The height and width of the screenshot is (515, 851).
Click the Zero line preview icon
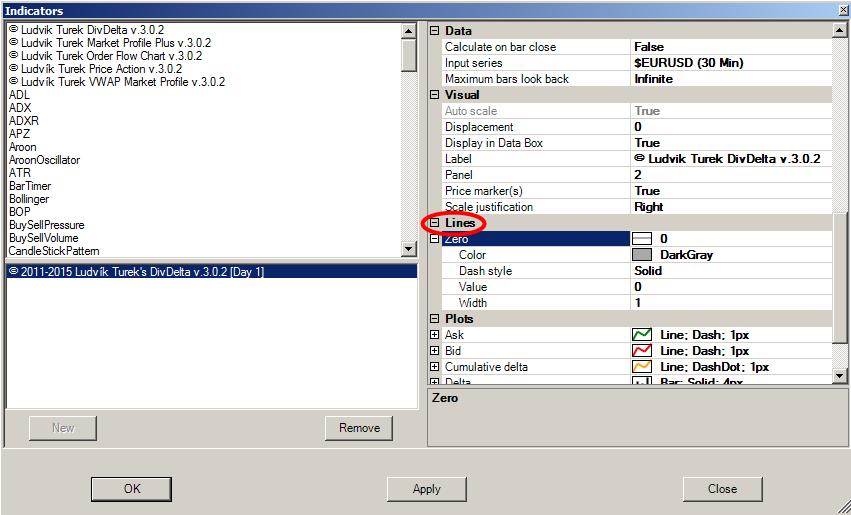point(642,239)
